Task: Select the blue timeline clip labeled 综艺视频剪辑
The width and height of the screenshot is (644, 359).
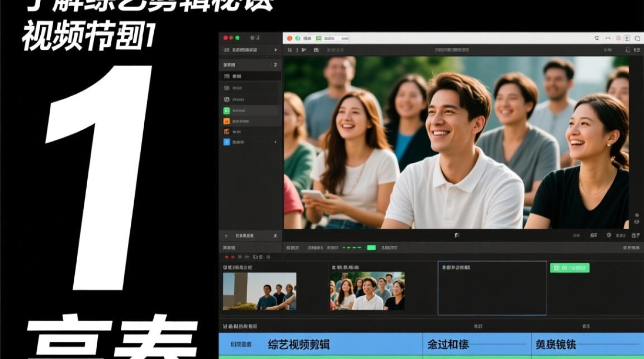Action: pyautogui.click(x=321, y=344)
